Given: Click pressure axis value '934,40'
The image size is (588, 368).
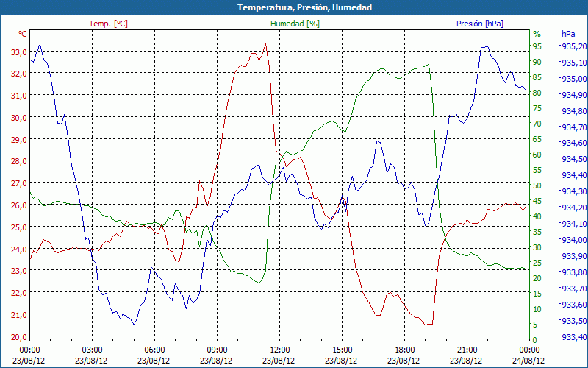Looking at the screenshot, I should point(574,175).
